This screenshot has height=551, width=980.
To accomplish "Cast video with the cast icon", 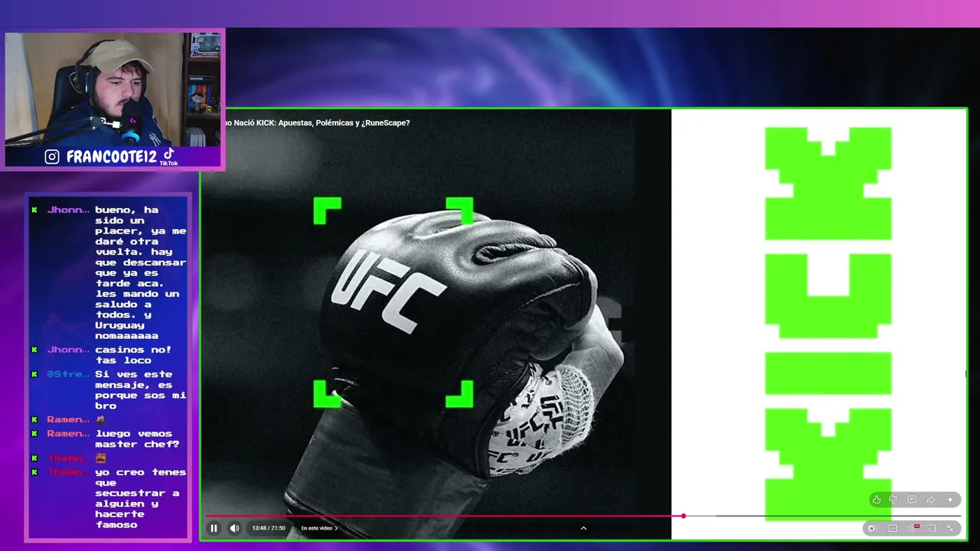I will click(931, 528).
